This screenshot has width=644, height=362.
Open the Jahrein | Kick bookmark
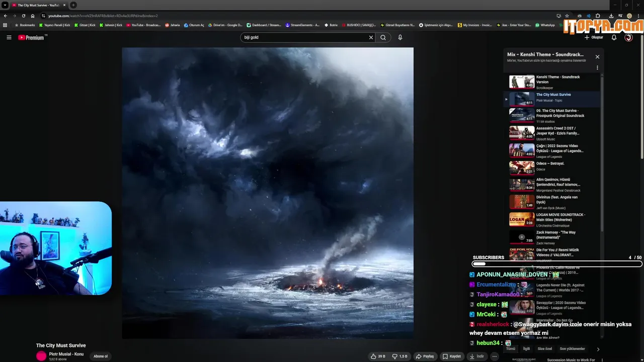coord(111,25)
